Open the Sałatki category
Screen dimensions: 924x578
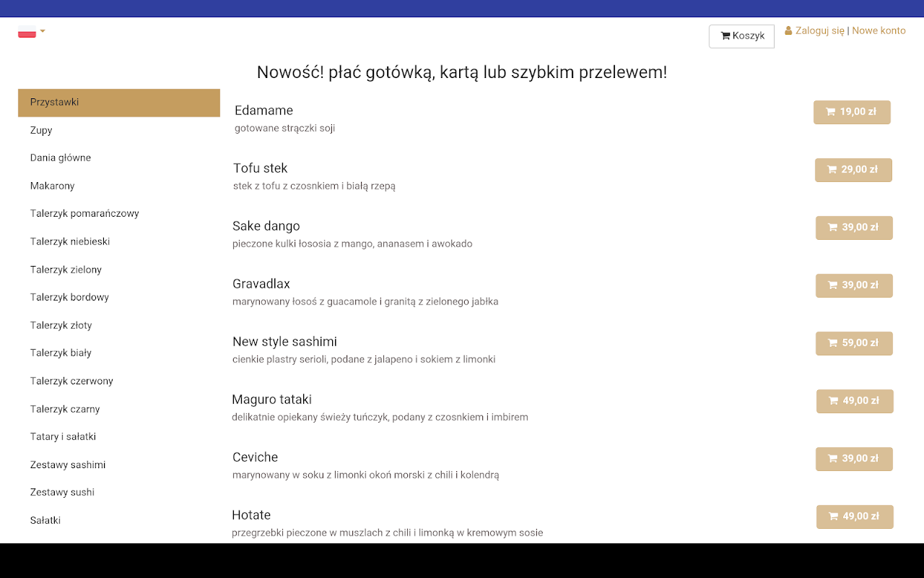pos(119,520)
